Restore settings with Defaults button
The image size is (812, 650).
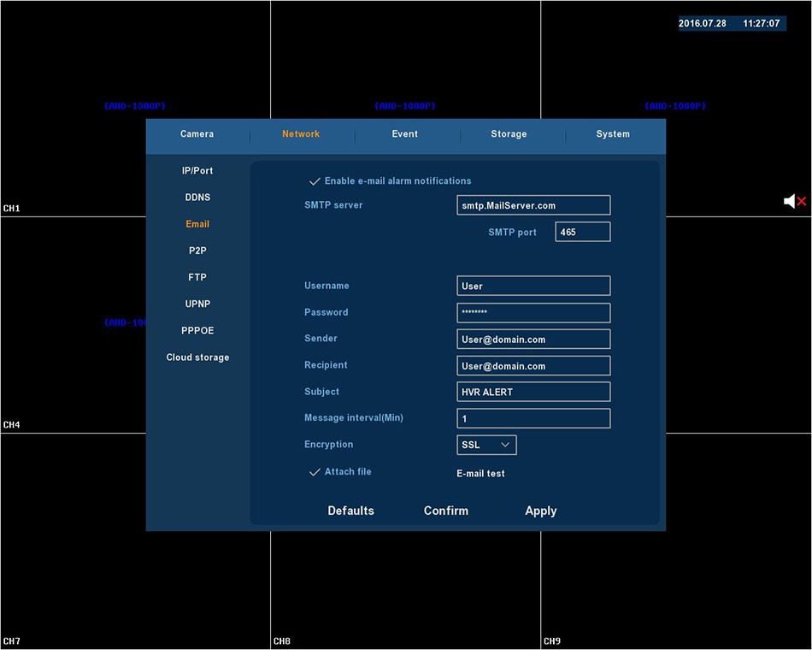[351, 511]
